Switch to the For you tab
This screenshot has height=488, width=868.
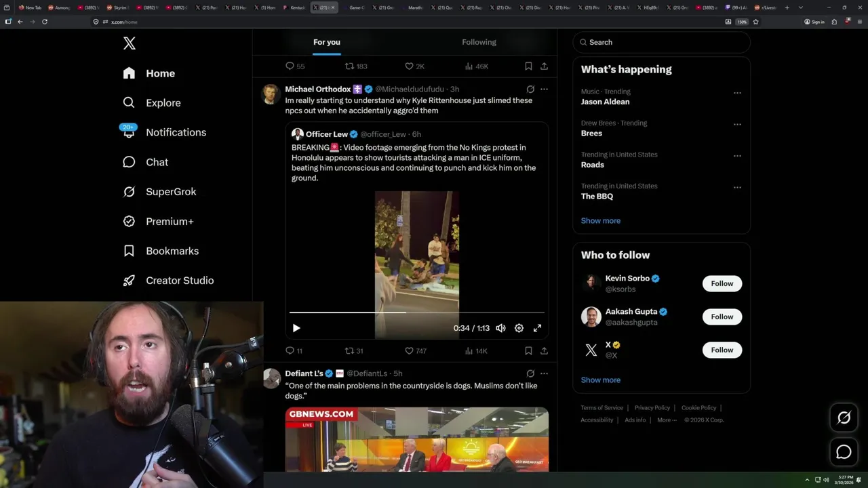click(x=327, y=42)
